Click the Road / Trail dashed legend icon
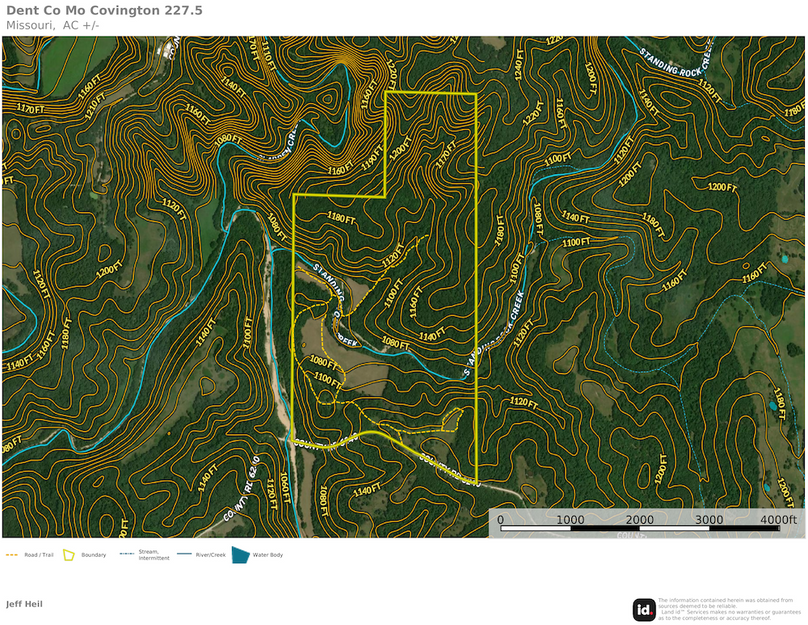 [12, 554]
